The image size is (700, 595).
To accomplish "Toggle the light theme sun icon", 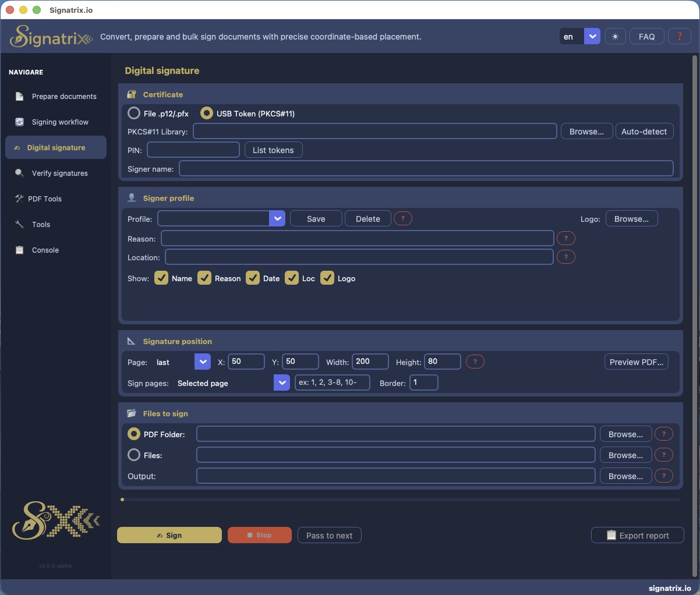I will point(615,36).
